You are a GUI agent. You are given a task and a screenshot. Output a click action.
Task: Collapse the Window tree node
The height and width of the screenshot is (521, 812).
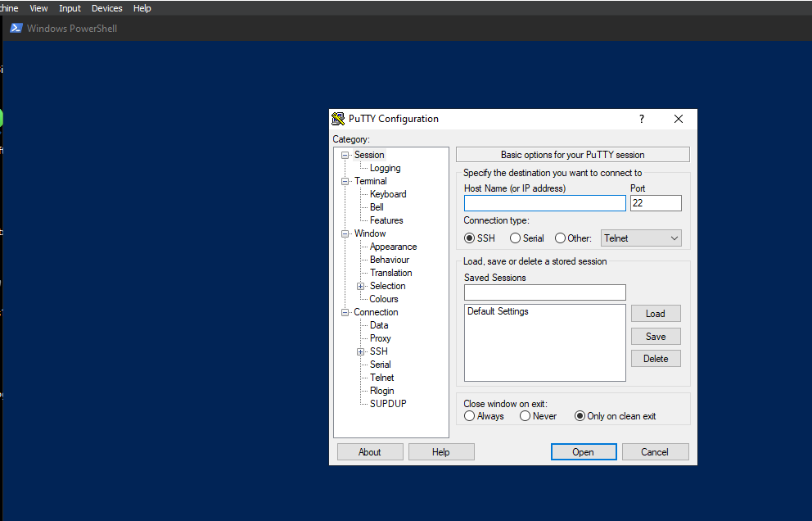coord(345,233)
